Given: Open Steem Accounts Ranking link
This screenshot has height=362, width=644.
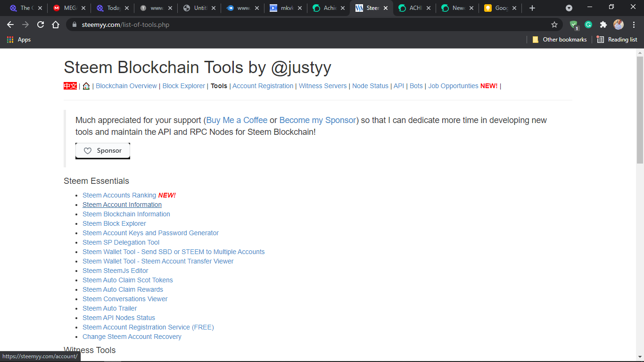Looking at the screenshot, I should [x=119, y=195].
